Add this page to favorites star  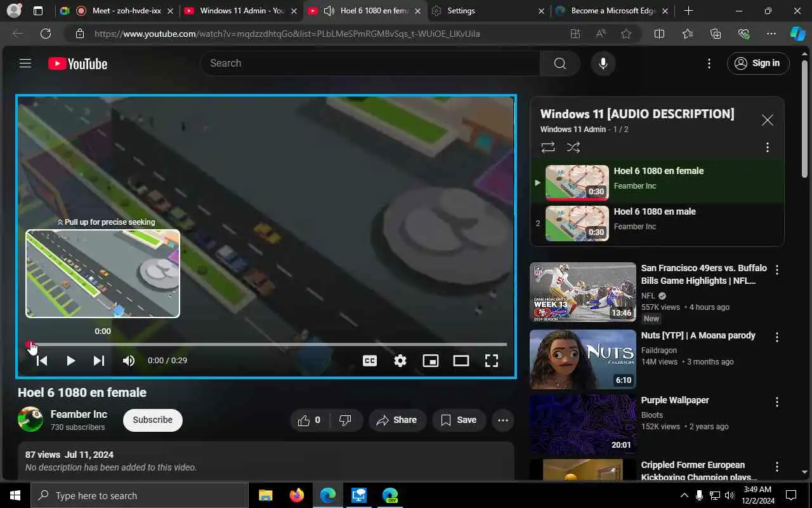626,34
